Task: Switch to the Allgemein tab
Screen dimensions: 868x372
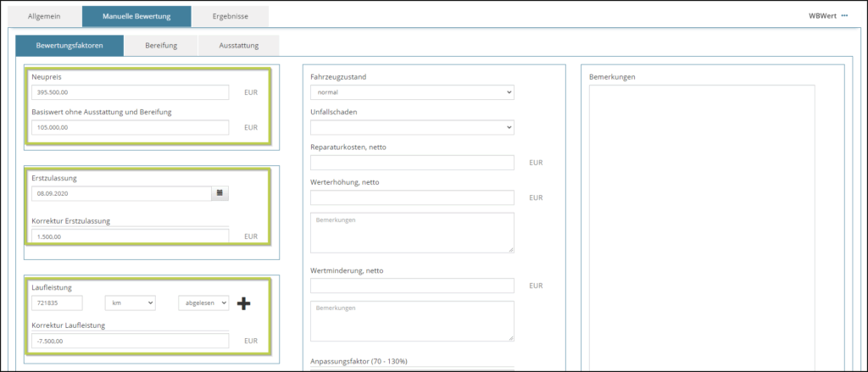Action: click(44, 16)
